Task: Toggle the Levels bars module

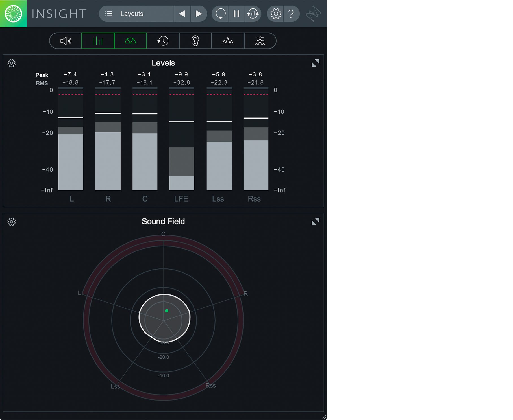Action: tap(98, 41)
